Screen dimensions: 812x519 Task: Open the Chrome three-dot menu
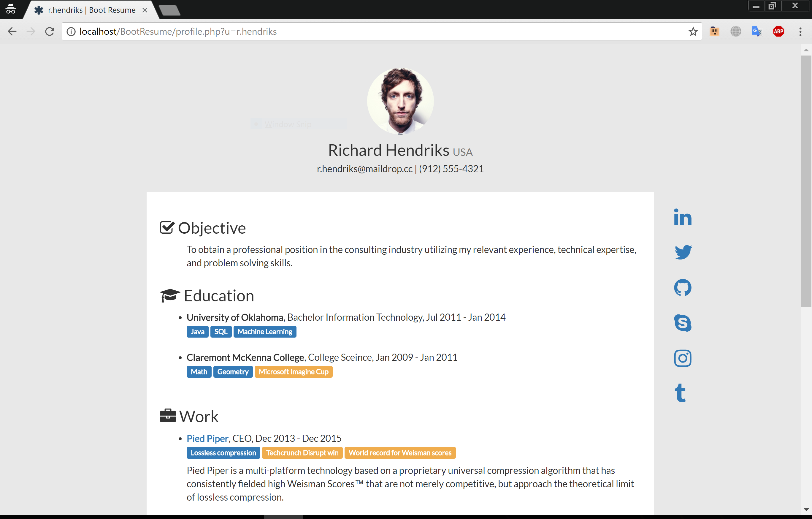[800, 31]
